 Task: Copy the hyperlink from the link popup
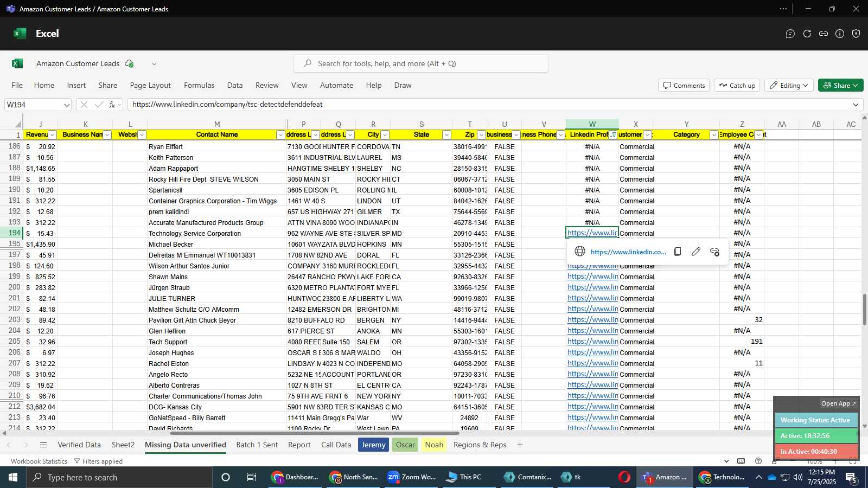[678, 252]
